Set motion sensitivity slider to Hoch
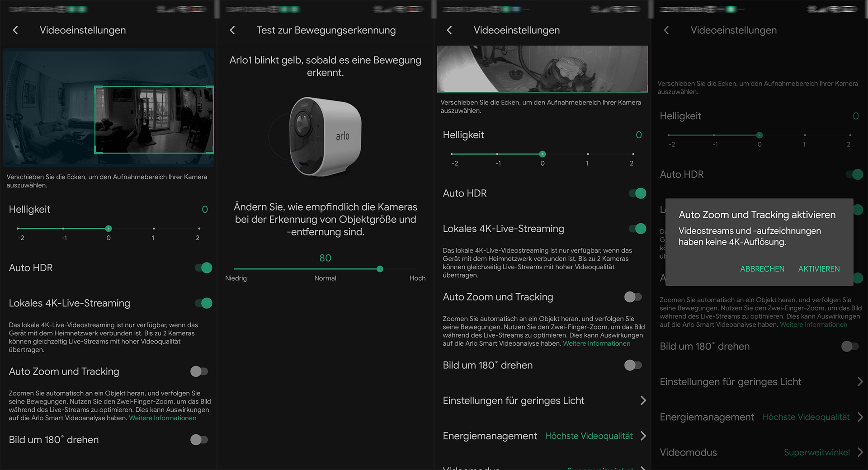 coord(417,269)
